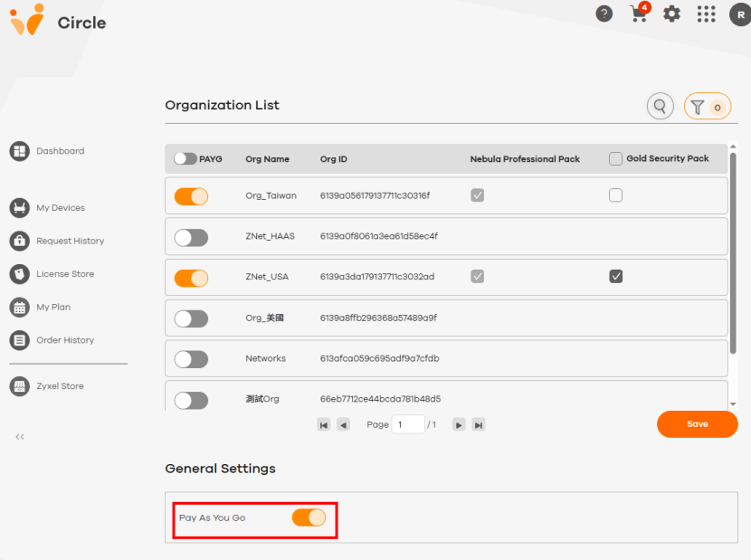Image resolution: width=751 pixels, height=560 pixels.
Task: Select org ID 613afca059c695adf9a7cfdb
Action: pyautogui.click(x=380, y=358)
